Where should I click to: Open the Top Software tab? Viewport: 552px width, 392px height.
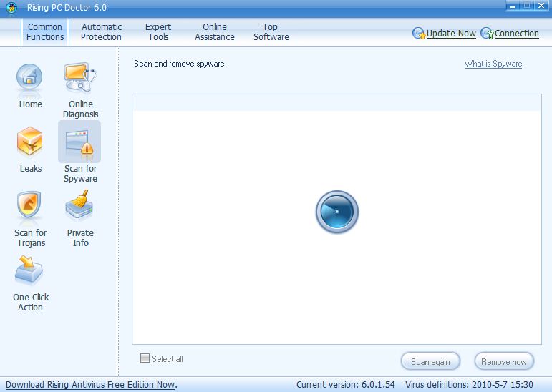click(x=271, y=32)
